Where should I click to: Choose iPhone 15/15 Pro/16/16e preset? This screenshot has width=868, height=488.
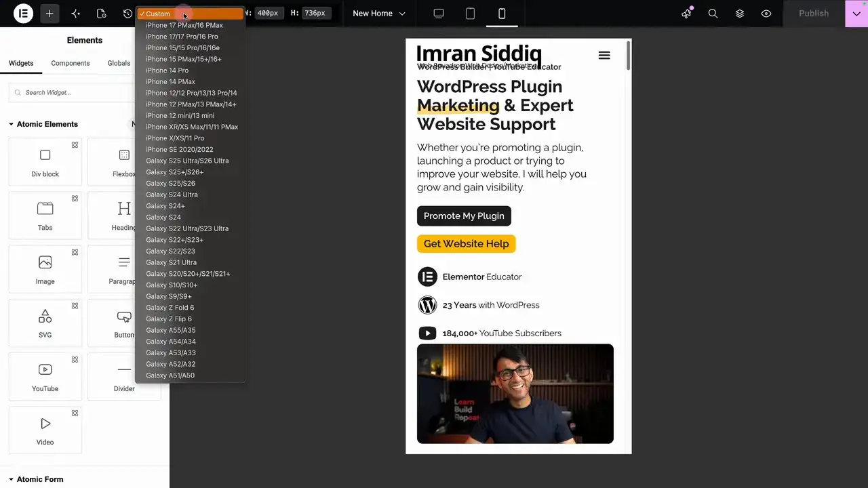(190, 47)
